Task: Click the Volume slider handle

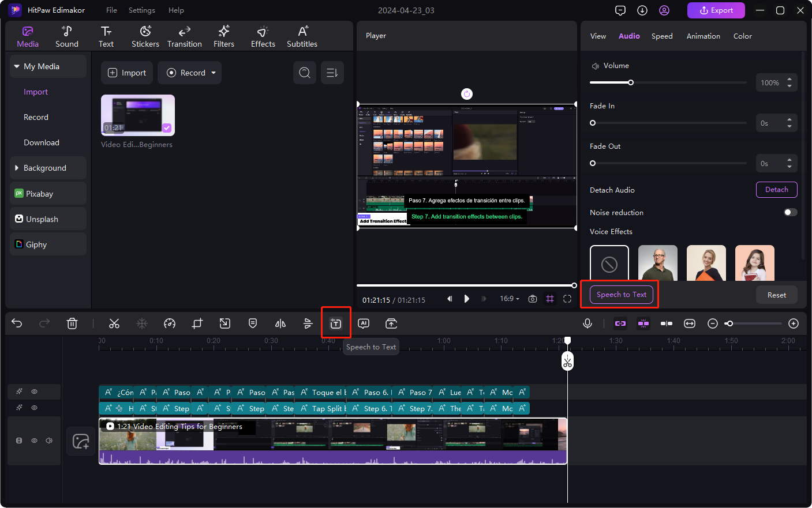Action: pyautogui.click(x=631, y=82)
